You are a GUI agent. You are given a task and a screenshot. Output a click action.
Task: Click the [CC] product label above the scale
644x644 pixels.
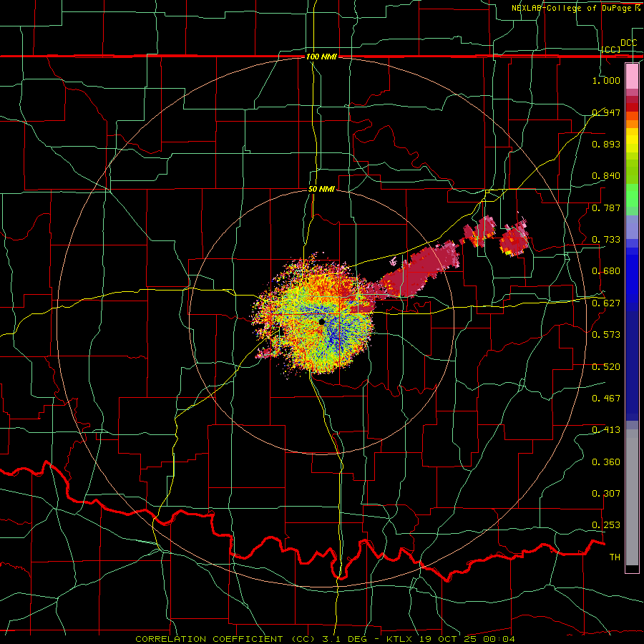pyautogui.click(x=611, y=49)
